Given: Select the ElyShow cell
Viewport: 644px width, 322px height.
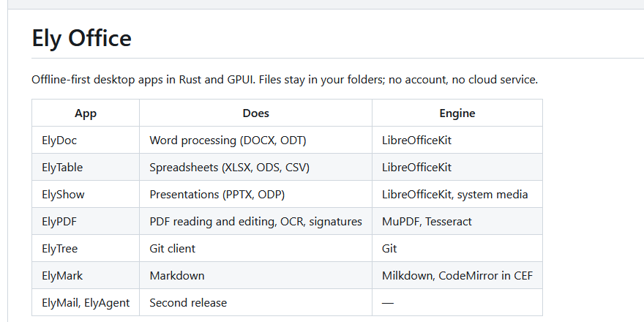Looking at the screenshot, I should point(86,194).
